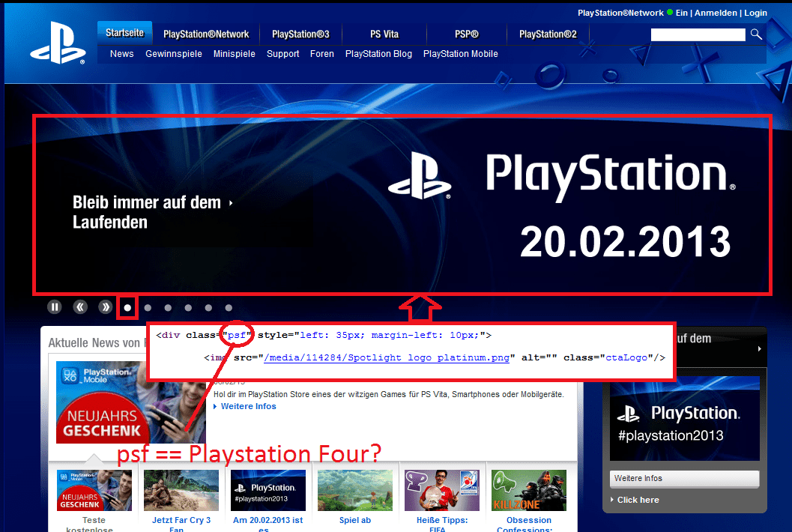This screenshot has height=532, width=792.
Task: Click the Anmelden link at top
Action: [716, 13]
